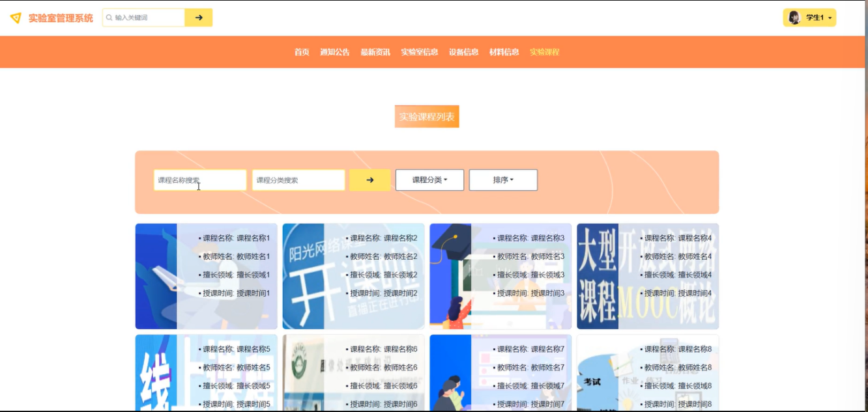
Task: Open course card 课程名称5 thumbnail
Action: [207, 373]
